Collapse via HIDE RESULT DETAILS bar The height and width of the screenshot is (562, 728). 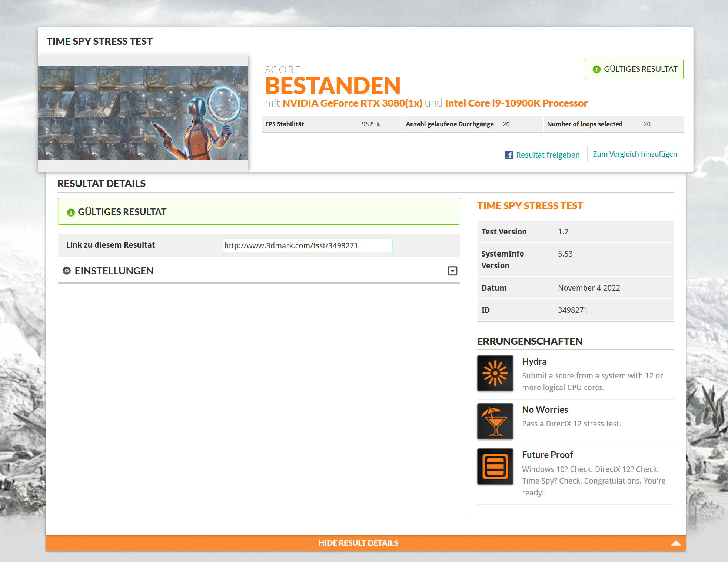[x=358, y=543]
